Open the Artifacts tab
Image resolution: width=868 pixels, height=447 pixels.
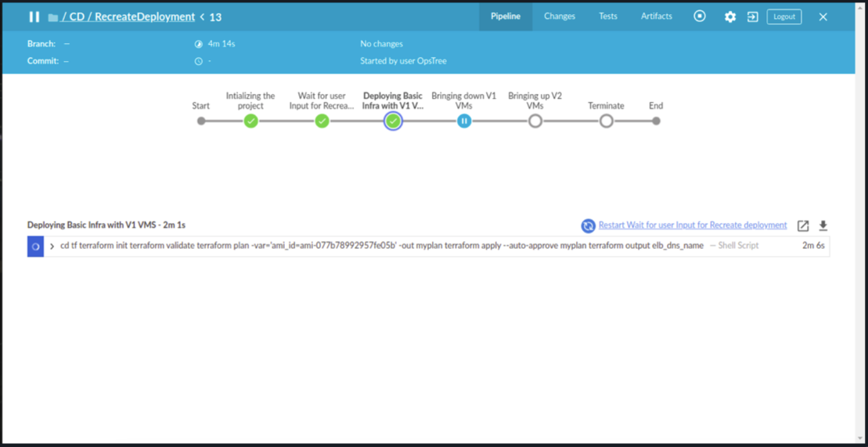656,16
